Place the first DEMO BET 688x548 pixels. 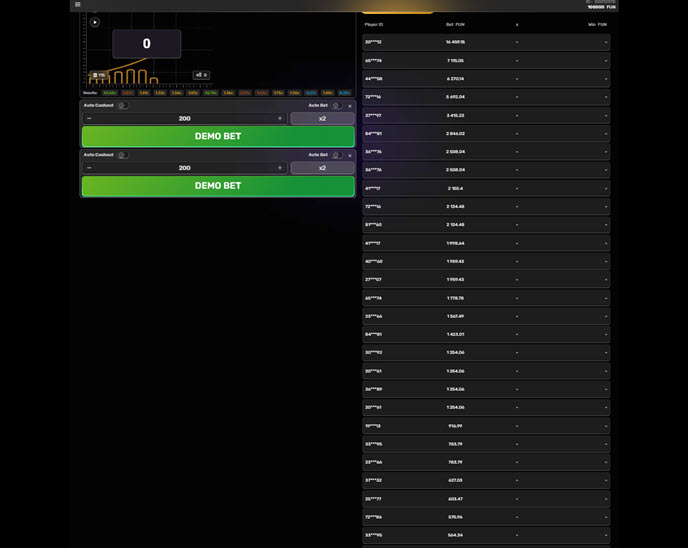(x=218, y=136)
